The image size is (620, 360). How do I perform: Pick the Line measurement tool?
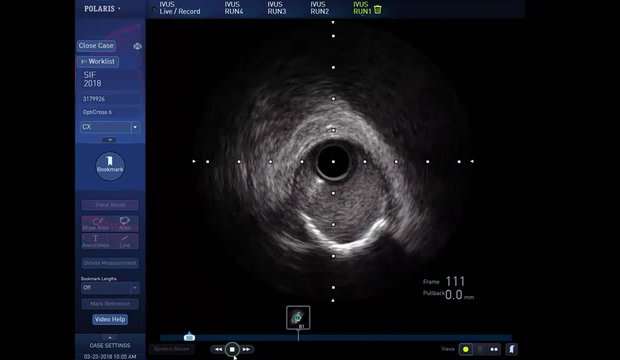click(x=125, y=241)
